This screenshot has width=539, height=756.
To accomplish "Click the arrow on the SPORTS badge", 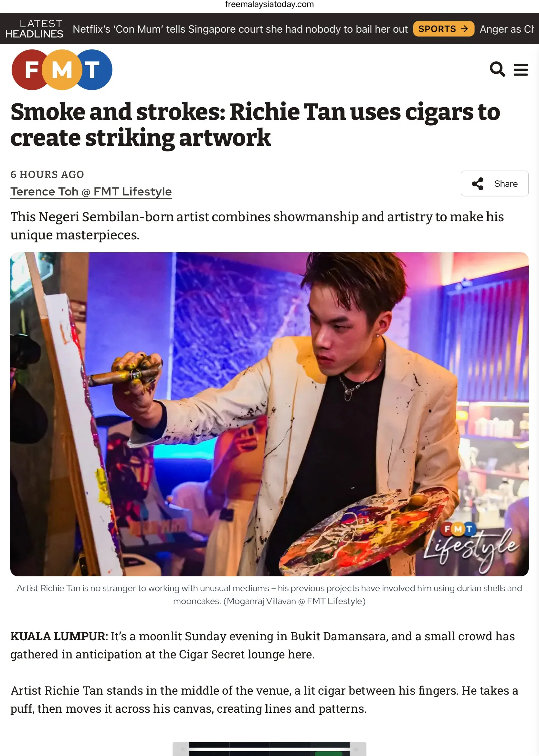I will (x=464, y=29).
